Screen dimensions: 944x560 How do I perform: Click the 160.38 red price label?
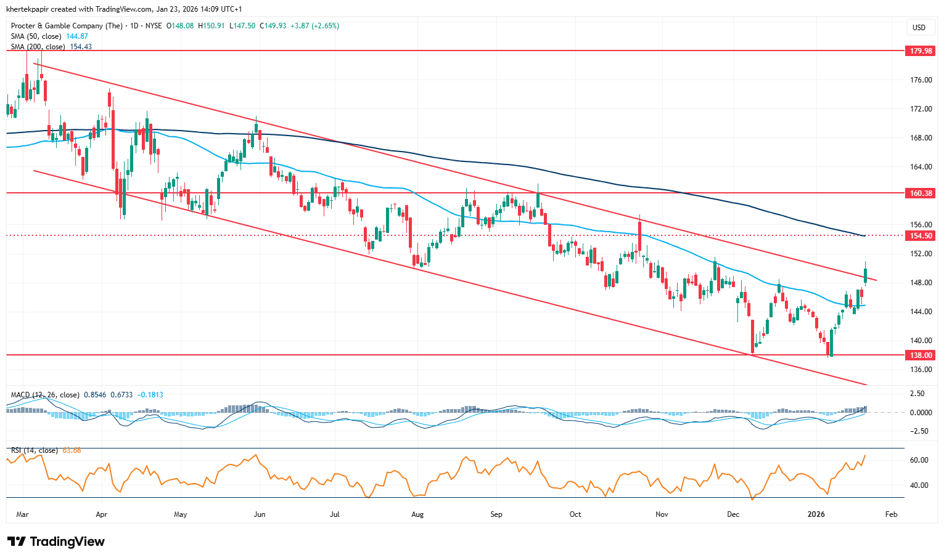point(921,193)
